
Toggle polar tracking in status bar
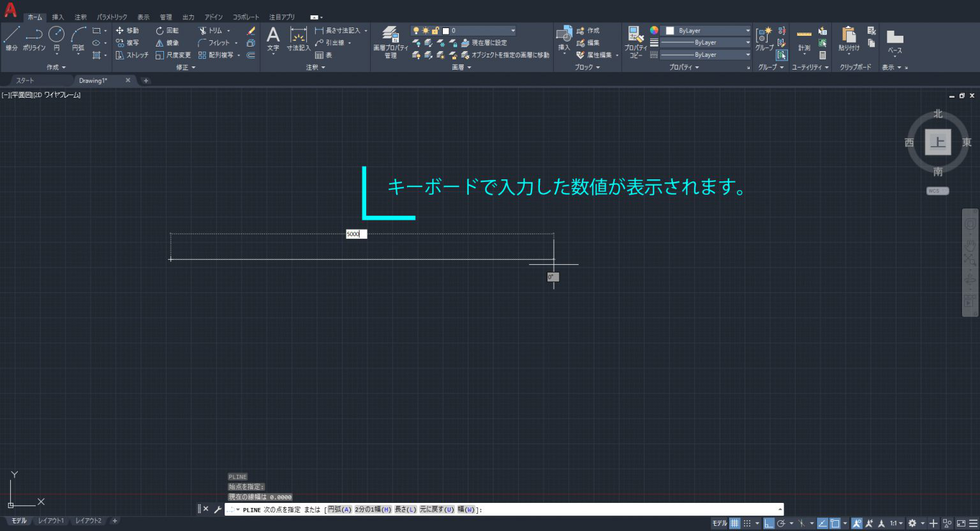tap(781, 523)
